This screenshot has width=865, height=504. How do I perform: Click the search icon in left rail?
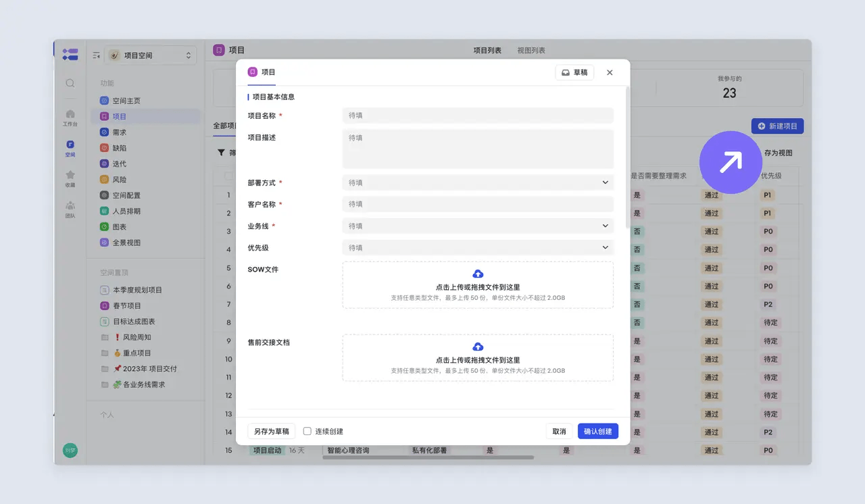click(x=70, y=83)
